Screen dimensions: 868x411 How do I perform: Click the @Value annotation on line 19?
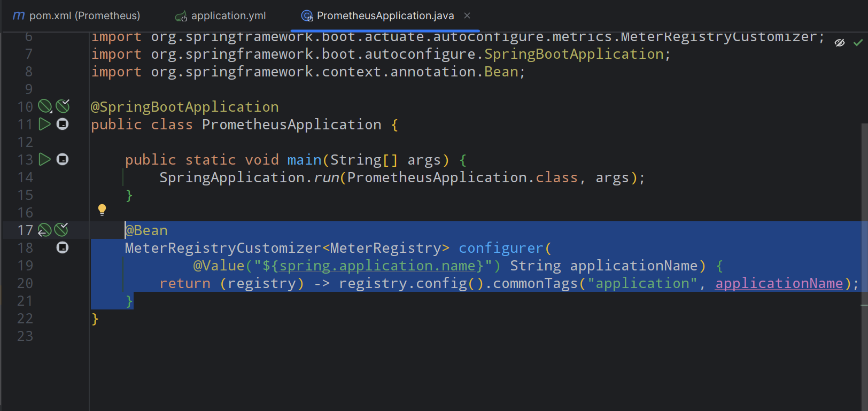point(219,266)
